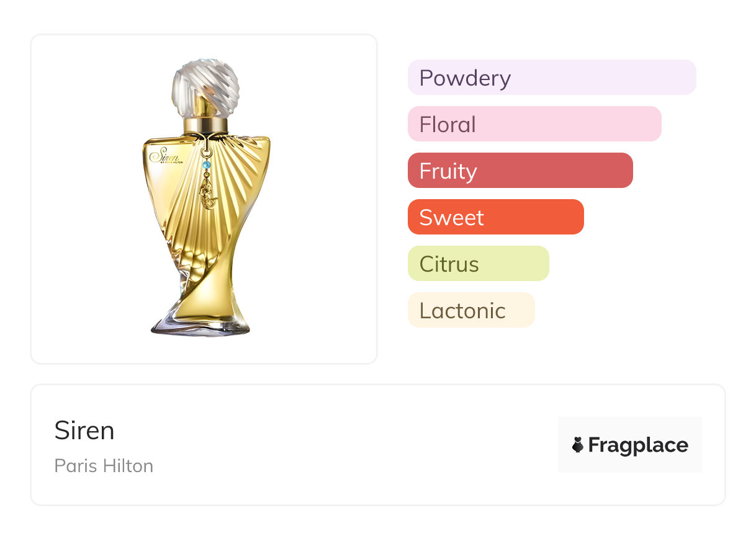Screen dimensions: 756x536
Task: Click the red Fruity accord bar
Action: (x=520, y=171)
